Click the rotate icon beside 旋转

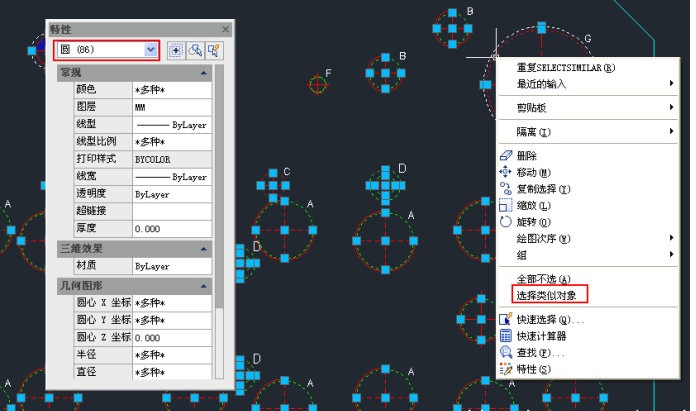[x=506, y=221]
